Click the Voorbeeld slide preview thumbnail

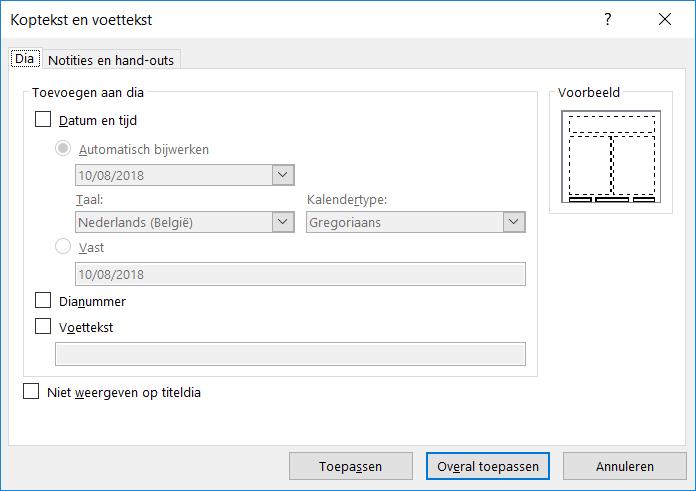coord(611,156)
